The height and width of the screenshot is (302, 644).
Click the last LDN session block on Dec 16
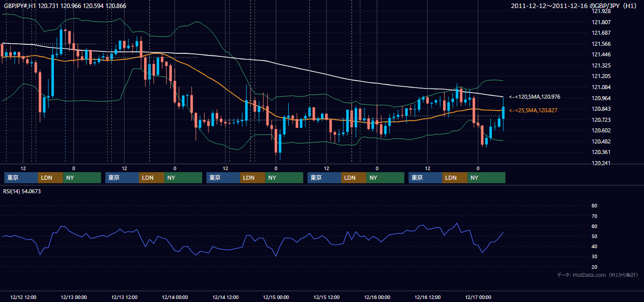455,178
